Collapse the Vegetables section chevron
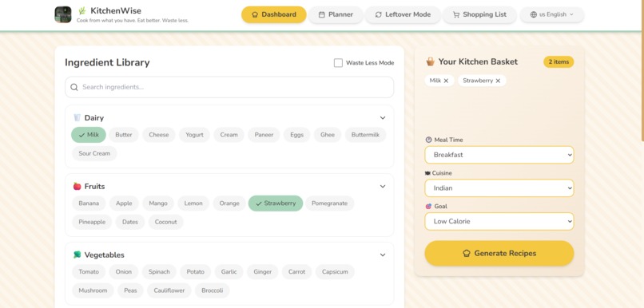This screenshot has height=308, width=644. pos(383,255)
